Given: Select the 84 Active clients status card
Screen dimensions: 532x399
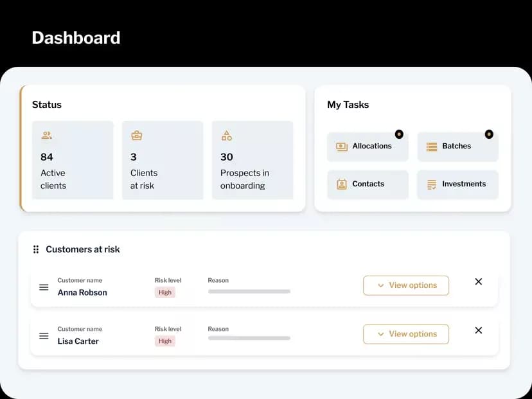Looking at the screenshot, I should (73, 160).
